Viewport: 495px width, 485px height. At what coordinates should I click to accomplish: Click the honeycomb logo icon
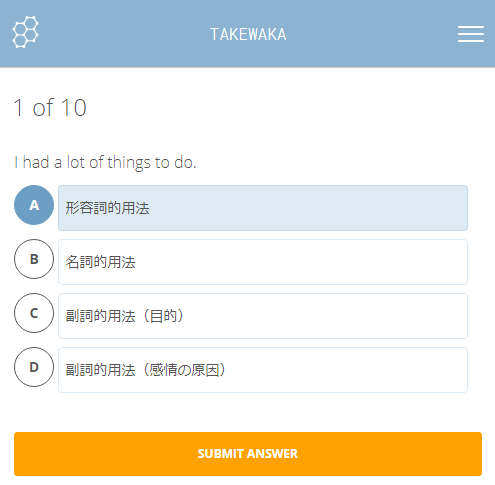pos(26,32)
